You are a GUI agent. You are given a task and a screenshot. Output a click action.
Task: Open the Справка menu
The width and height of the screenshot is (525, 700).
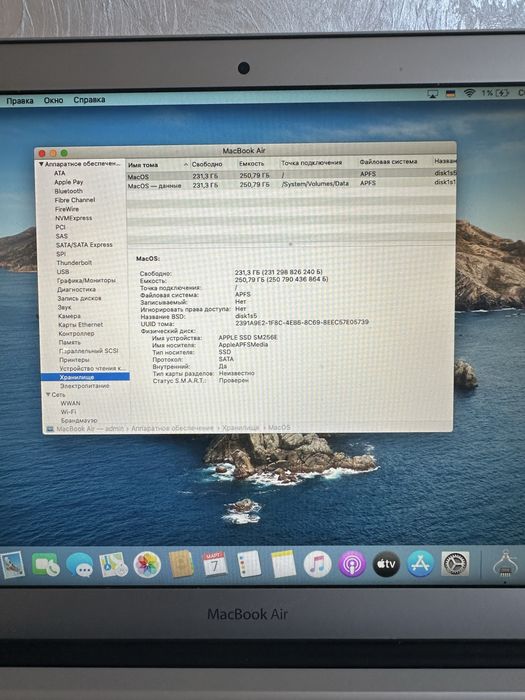click(x=89, y=100)
